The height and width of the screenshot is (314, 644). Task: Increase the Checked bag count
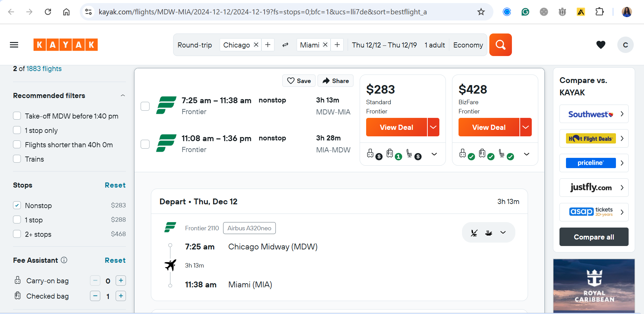tap(121, 296)
